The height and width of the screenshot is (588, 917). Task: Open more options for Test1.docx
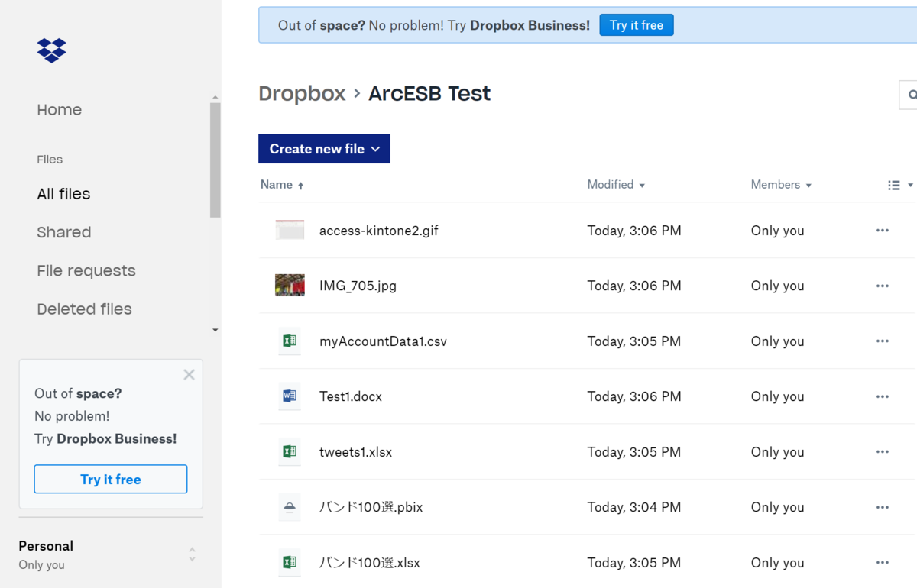point(883,396)
